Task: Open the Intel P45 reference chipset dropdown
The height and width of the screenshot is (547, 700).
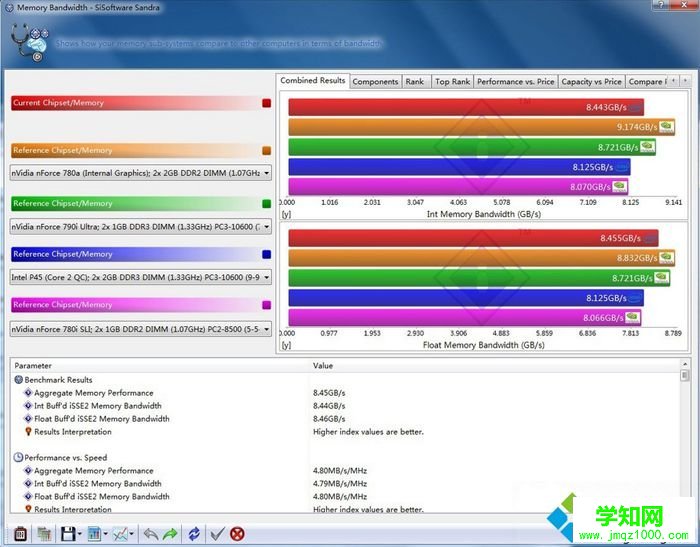Action: [x=141, y=277]
